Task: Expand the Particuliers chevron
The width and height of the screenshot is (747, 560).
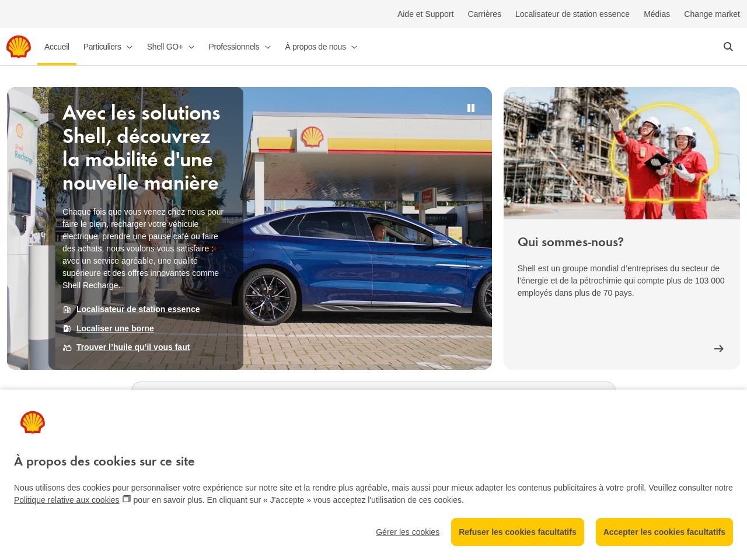Action: pyautogui.click(x=130, y=47)
